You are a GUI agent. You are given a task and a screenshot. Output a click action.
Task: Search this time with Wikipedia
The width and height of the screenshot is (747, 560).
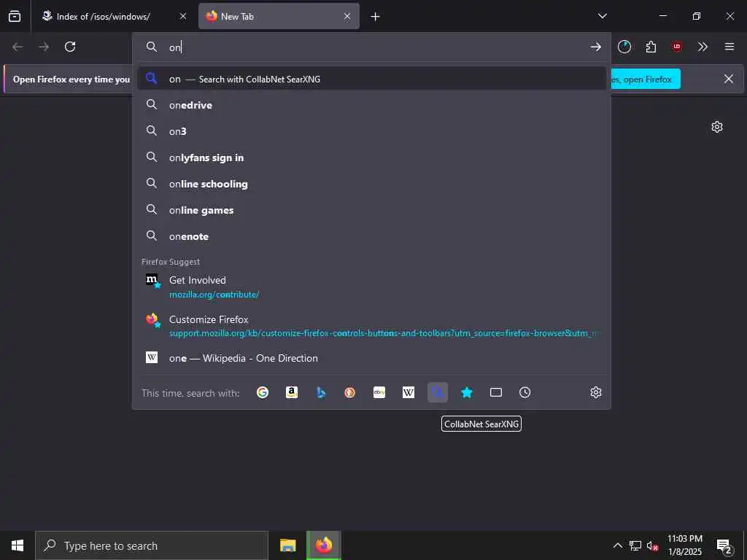409,392
